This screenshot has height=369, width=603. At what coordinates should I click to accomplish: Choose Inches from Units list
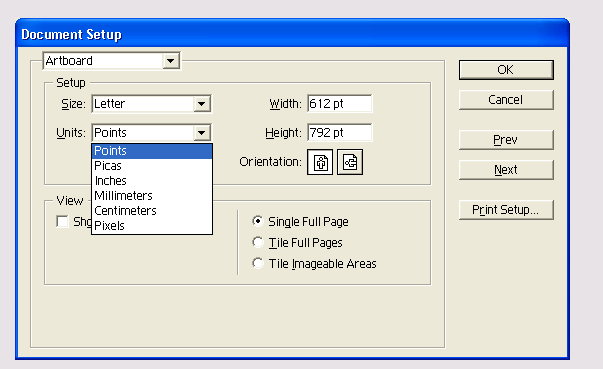152,181
